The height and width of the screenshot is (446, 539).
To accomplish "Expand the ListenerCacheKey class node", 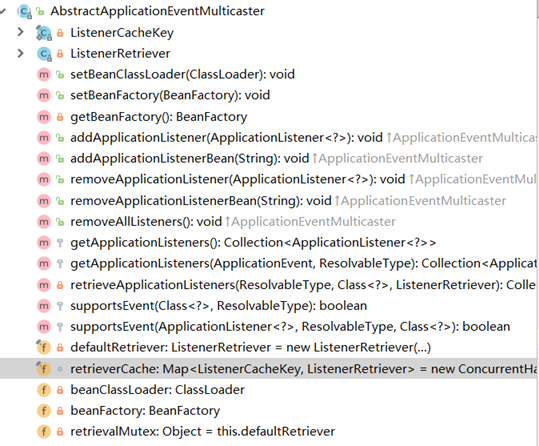I will [21, 32].
